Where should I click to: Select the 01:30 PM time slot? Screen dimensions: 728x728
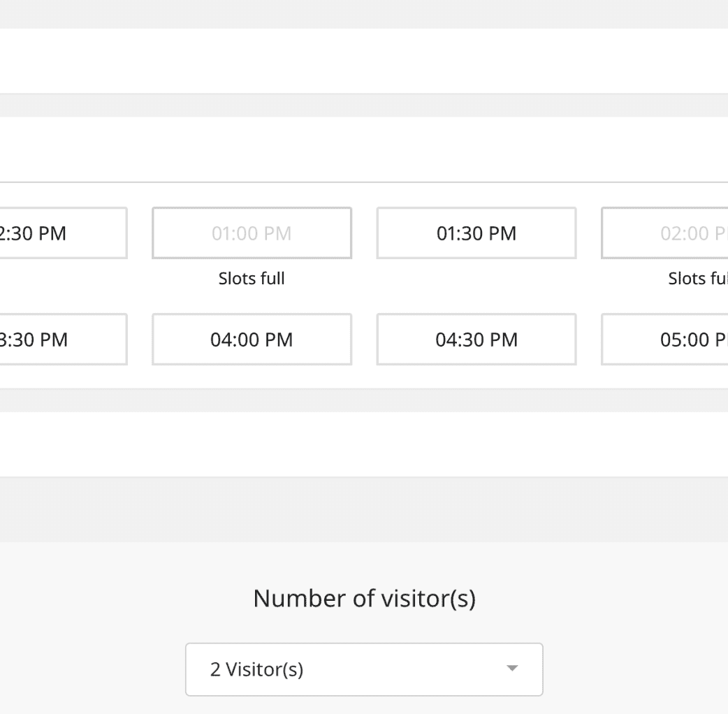tap(476, 233)
